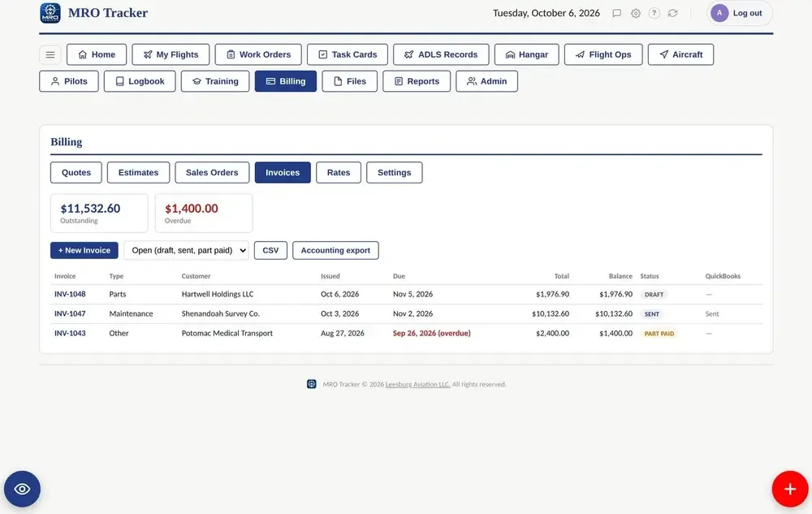Click the Balance column header
This screenshot has width=812, height=514.
click(620, 276)
